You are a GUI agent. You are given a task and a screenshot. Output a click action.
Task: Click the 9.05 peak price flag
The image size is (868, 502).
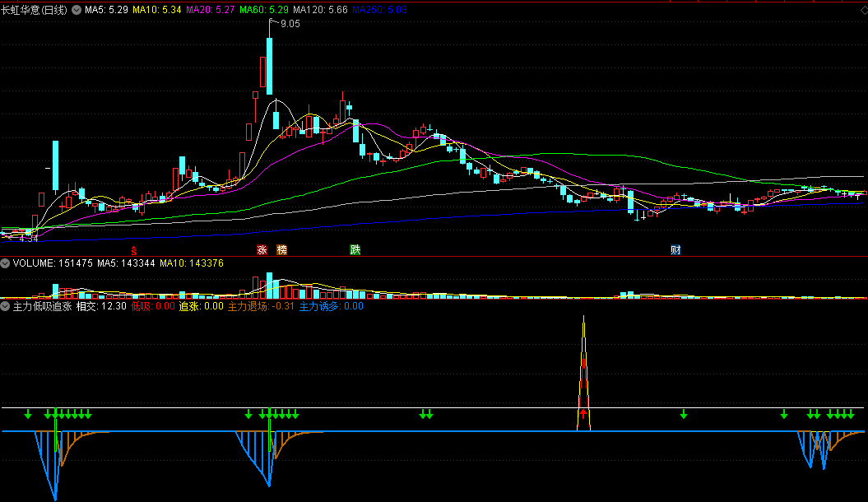point(289,25)
